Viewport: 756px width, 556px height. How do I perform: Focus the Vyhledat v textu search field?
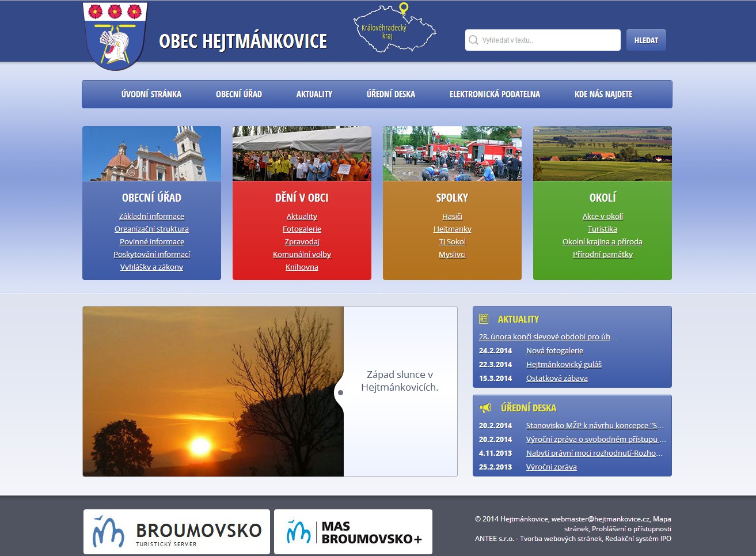(547, 40)
